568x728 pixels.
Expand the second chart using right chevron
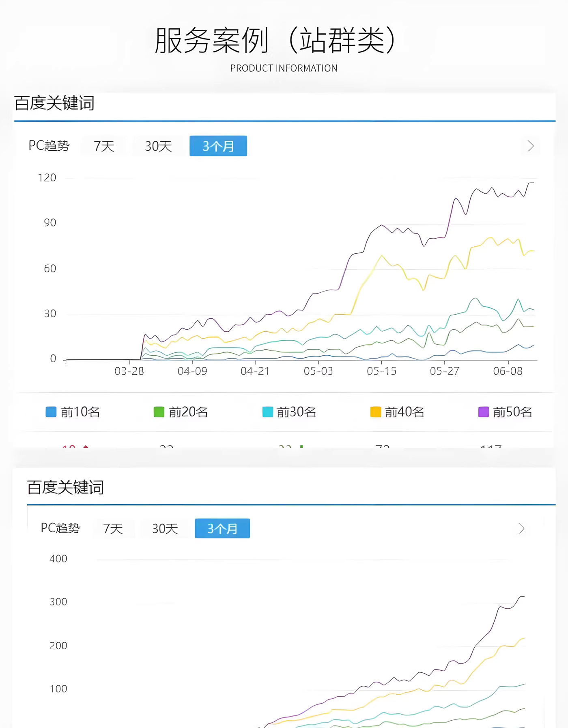pyautogui.click(x=521, y=529)
